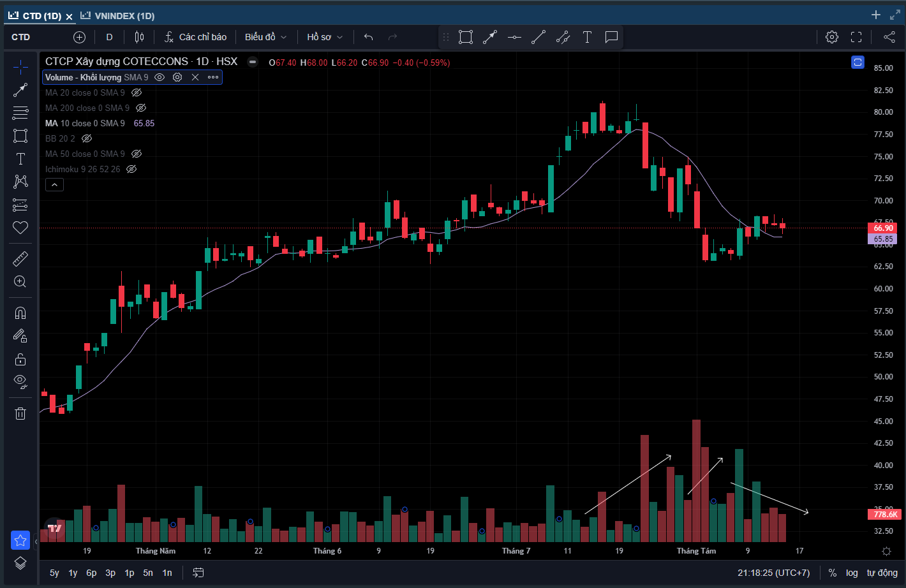The height and width of the screenshot is (588, 906).
Task: Set time range to 5y
Action: click(55, 573)
